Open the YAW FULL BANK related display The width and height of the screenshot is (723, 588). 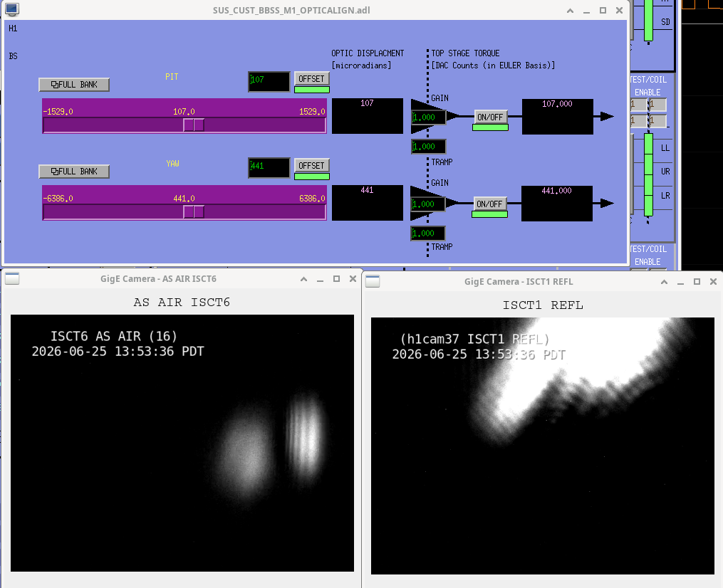pos(74,172)
